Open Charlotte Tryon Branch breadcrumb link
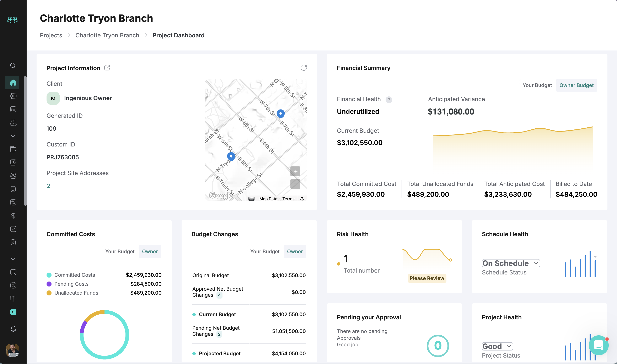Image resolution: width=617 pixels, height=364 pixels. click(107, 35)
